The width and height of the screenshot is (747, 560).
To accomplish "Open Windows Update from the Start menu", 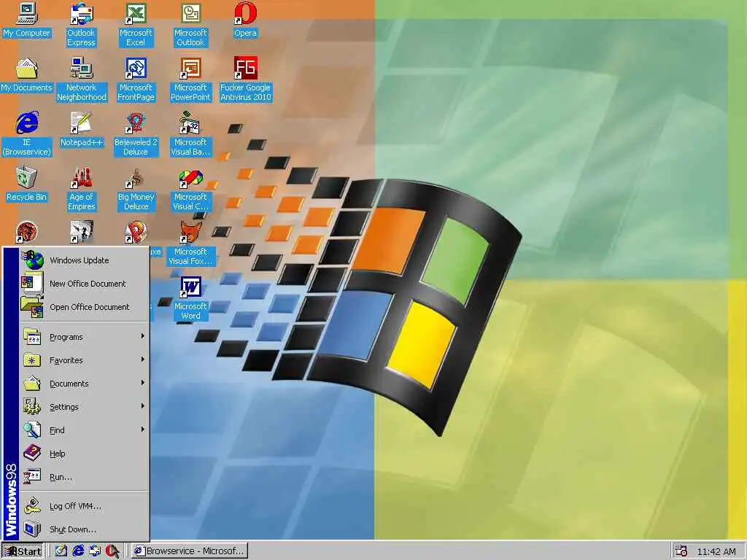I will pyautogui.click(x=85, y=260).
